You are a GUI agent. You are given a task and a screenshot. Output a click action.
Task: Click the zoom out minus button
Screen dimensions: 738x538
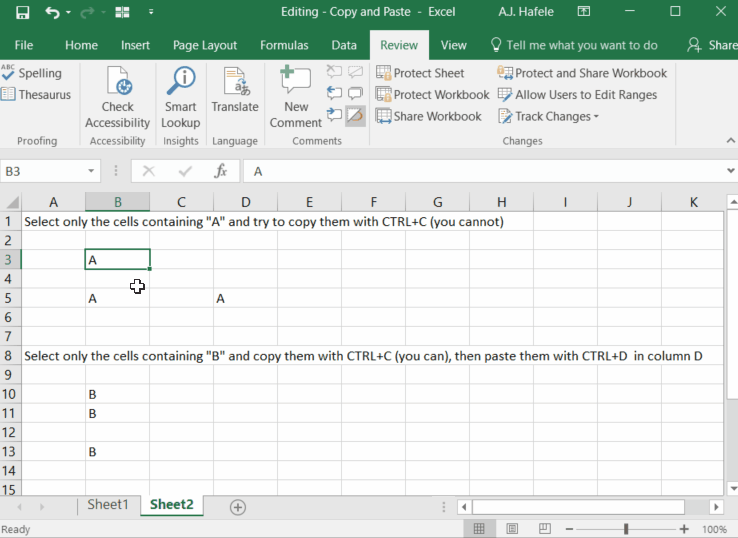click(570, 529)
